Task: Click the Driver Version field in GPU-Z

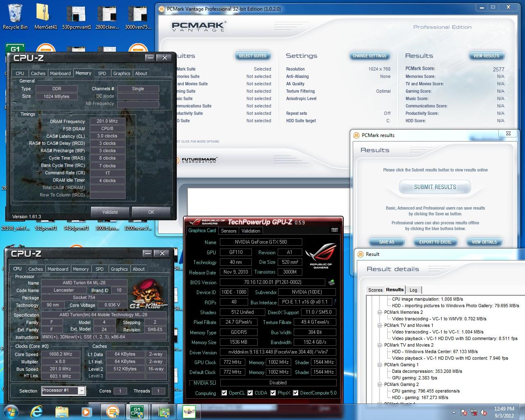Action: 278,352
